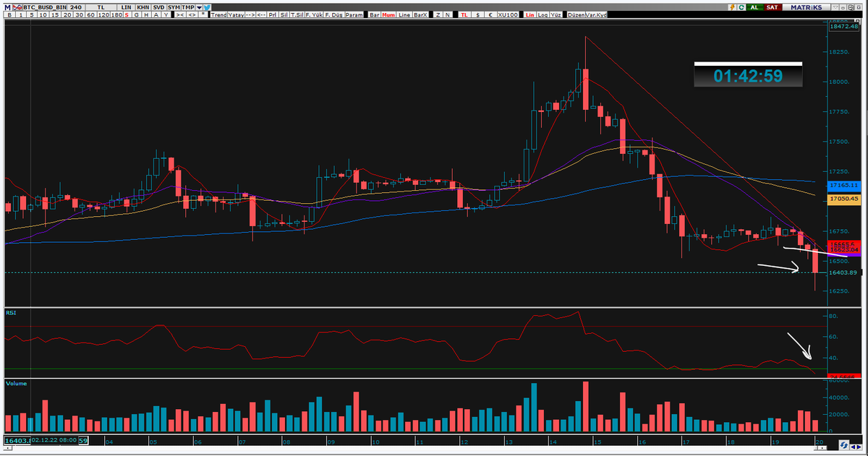This screenshot has height=456, width=868.
Task: Click the Matriks M logo icon
Action: tap(7, 7)
